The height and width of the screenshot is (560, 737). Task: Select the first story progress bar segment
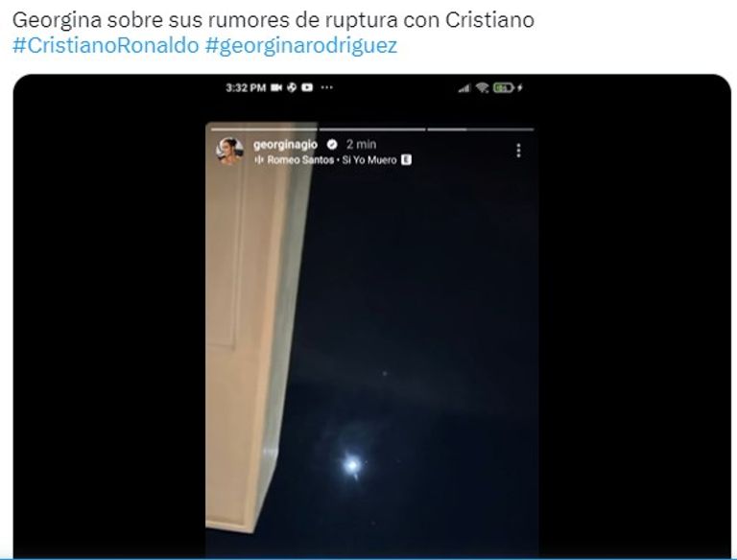pyautogui.click(x=264, y=128)
